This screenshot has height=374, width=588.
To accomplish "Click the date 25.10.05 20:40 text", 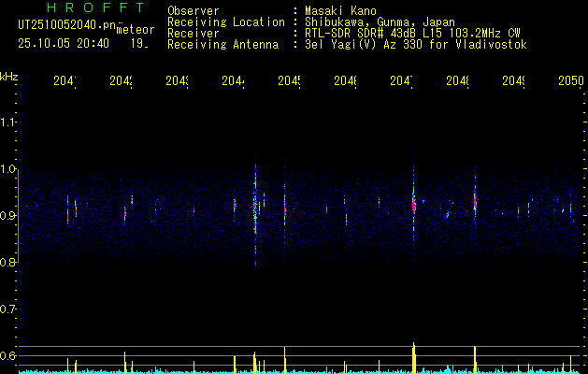I will coord(64,44).
